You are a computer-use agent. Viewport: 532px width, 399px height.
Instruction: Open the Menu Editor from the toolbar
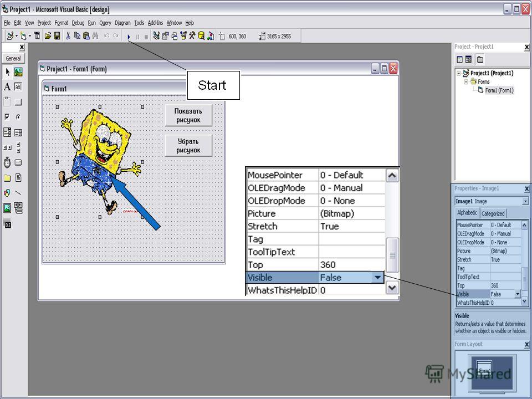pyautogui.click(x=37, y=35)
